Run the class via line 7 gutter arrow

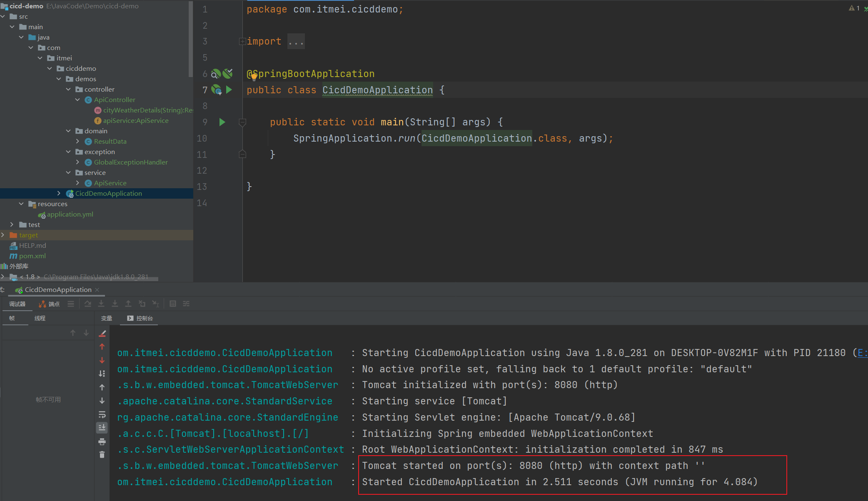(x=229, y=90)
